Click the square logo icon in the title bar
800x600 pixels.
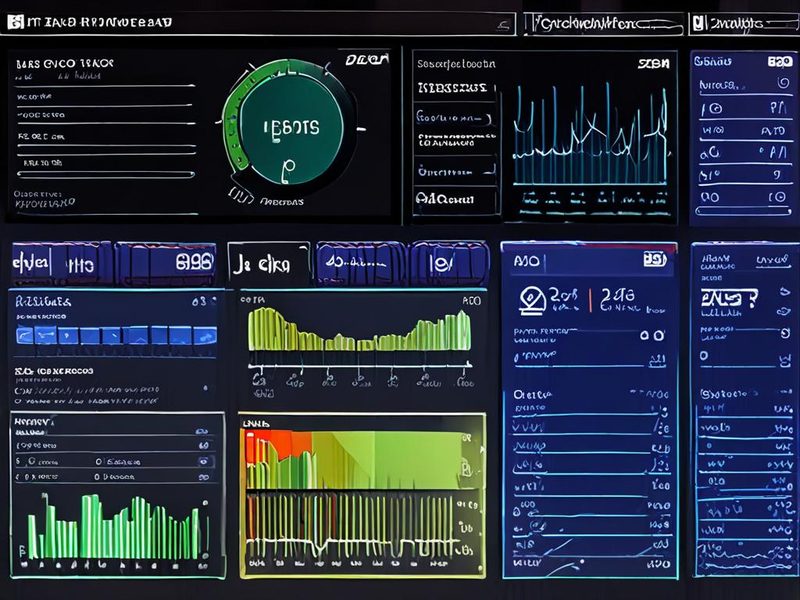(x=16, y=22)
